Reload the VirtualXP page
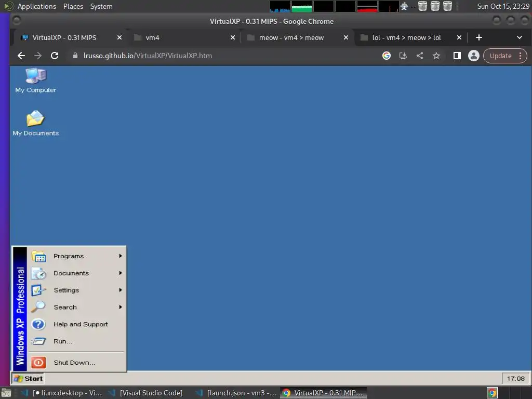532x399 pixels. click(x=55, y=56)
